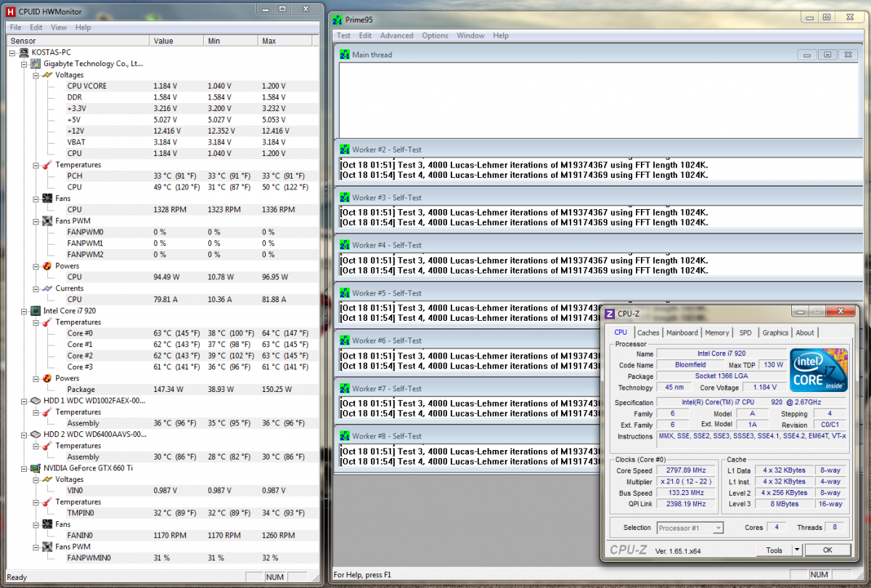Click the Worker #2 window icon
This screenshot has height=588, width=871.
tap(345, 150)
